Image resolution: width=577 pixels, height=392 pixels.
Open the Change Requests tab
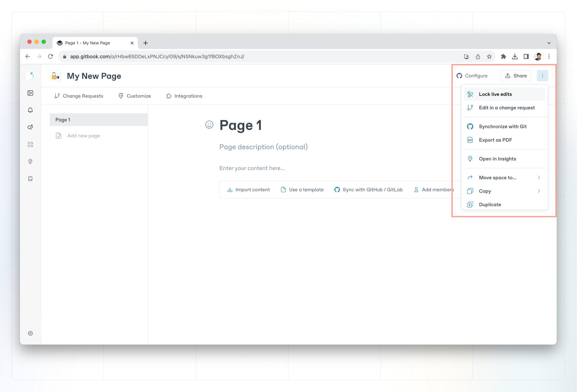[79, 96]
